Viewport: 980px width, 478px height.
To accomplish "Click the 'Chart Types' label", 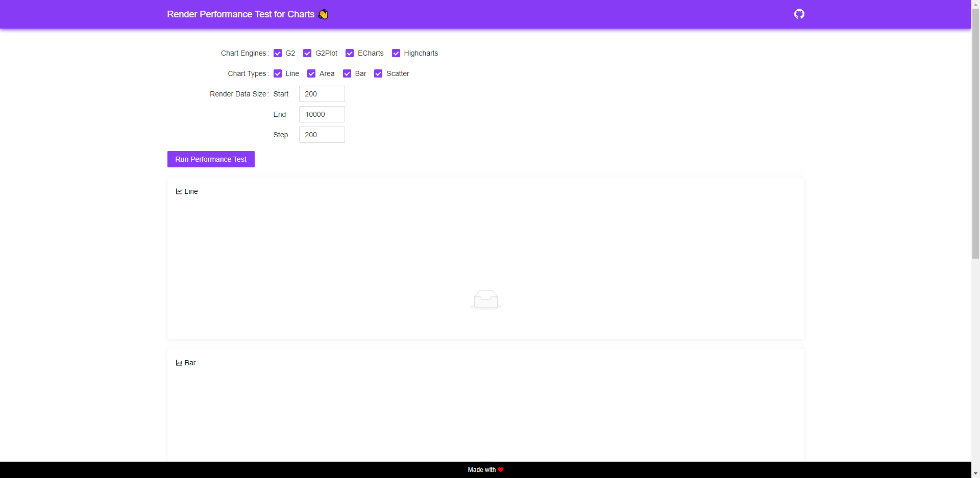I will click(x=247, y=73).
